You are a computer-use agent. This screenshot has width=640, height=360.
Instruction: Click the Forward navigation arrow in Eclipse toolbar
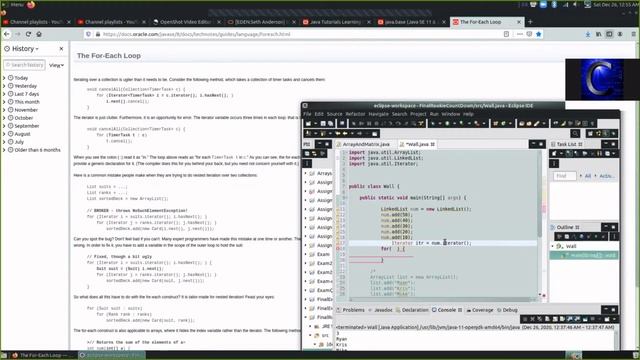pos(360,133)
